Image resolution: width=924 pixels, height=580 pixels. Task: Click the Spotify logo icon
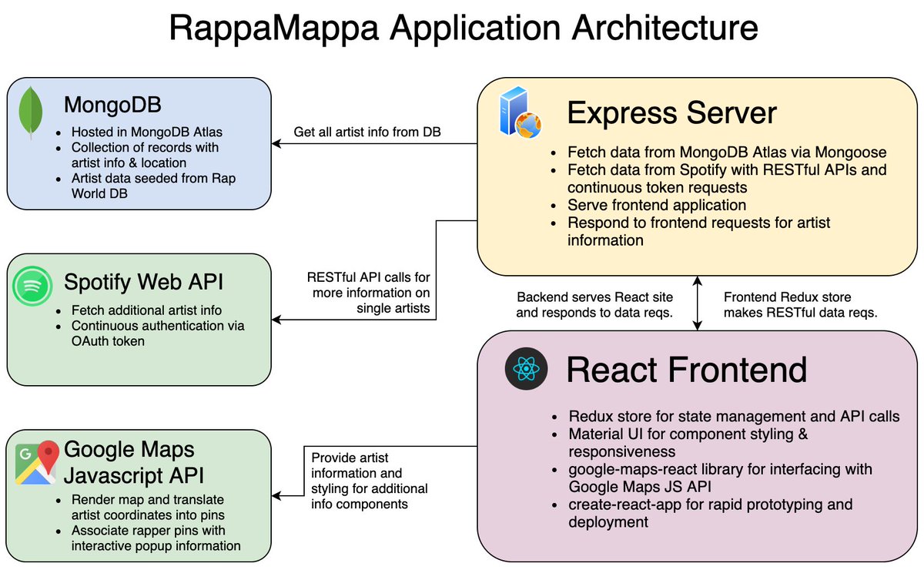(33, 287)
